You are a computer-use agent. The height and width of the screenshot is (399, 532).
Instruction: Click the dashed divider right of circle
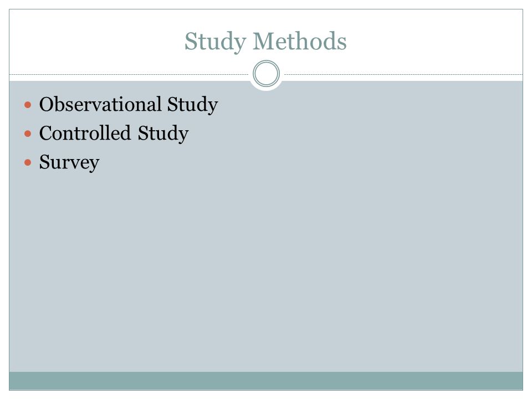click(x=403, y=74)
